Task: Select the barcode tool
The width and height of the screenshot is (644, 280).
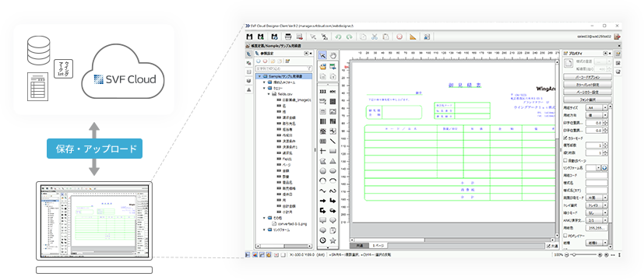Action: tap(323, 121)
